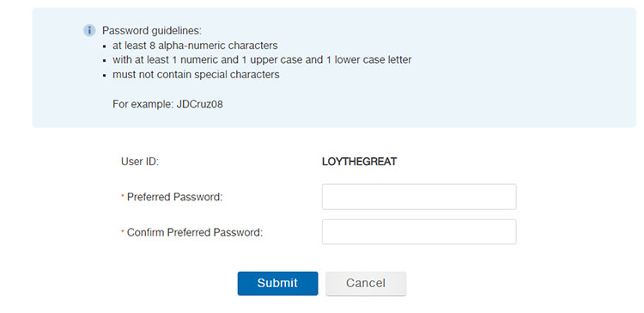
Task: Click the blue info icon beside Password guidelines
Action: 89,30
